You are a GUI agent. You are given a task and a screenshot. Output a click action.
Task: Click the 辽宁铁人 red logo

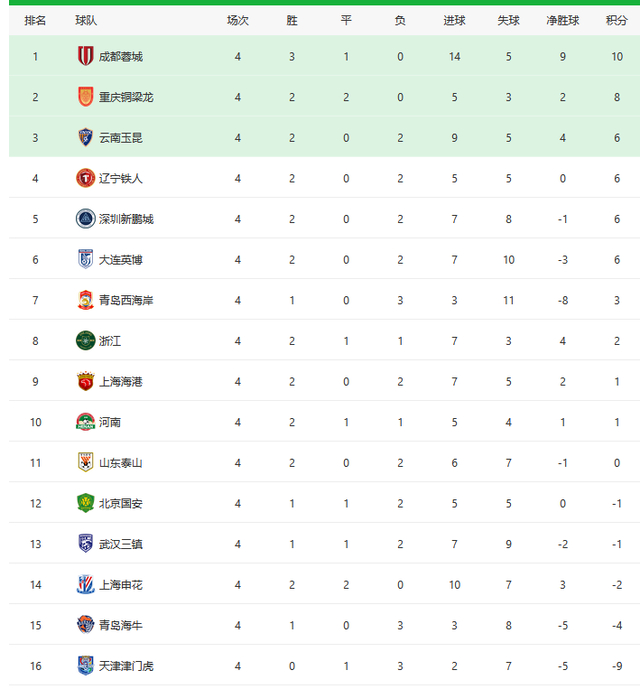[x=85, y=178]
